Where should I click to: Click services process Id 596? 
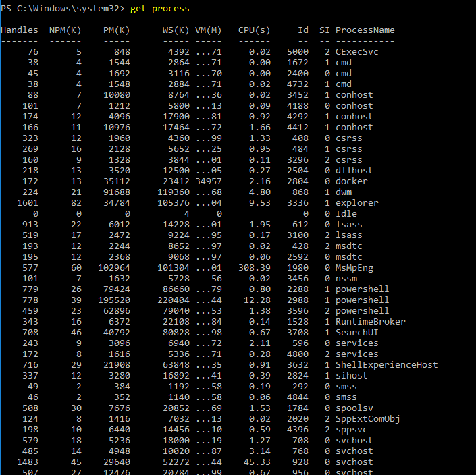point(300,343)
